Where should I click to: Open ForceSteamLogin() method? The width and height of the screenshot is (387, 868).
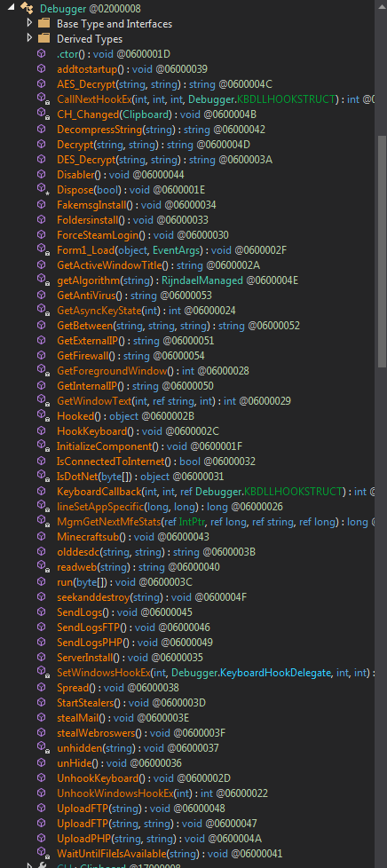tap(143, 234)
